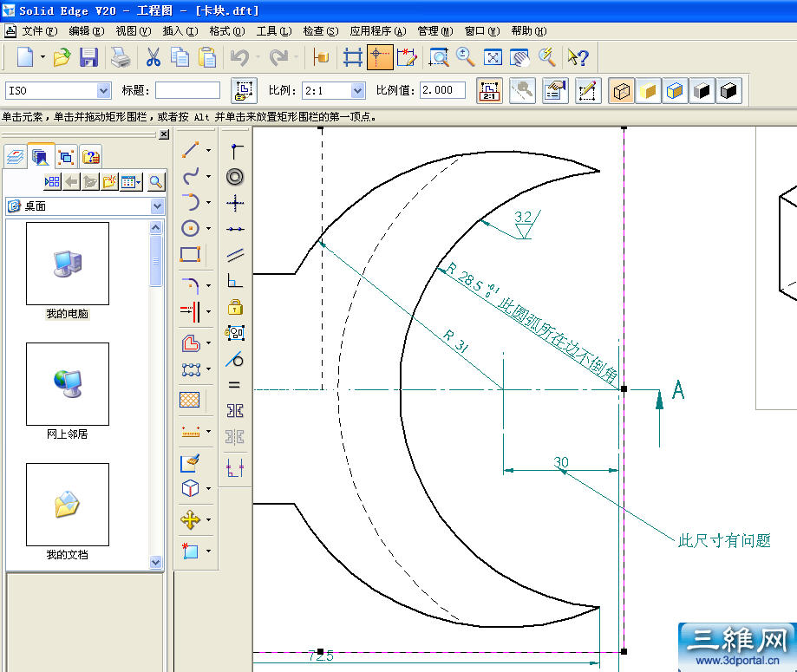This screenshot has width=797, height=672.
Task: Select the Zoom Area magnifier tool
Action: pyautogui.click(x=439, y=57)
